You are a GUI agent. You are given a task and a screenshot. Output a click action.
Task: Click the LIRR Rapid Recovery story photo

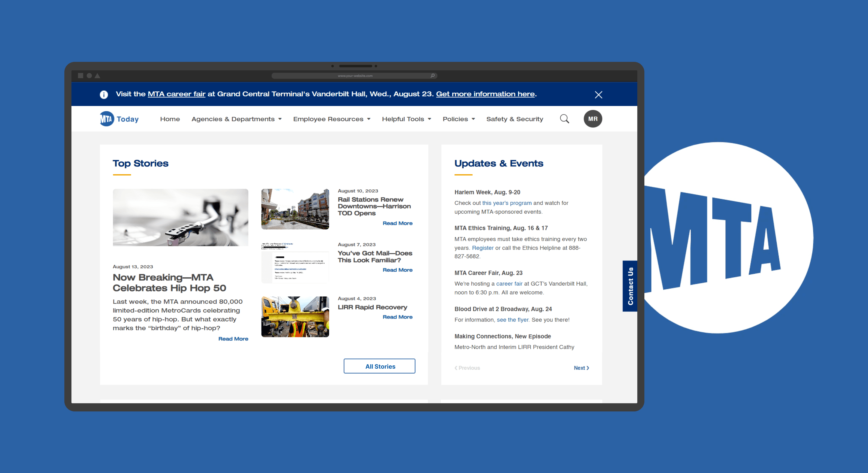(295, 316)
